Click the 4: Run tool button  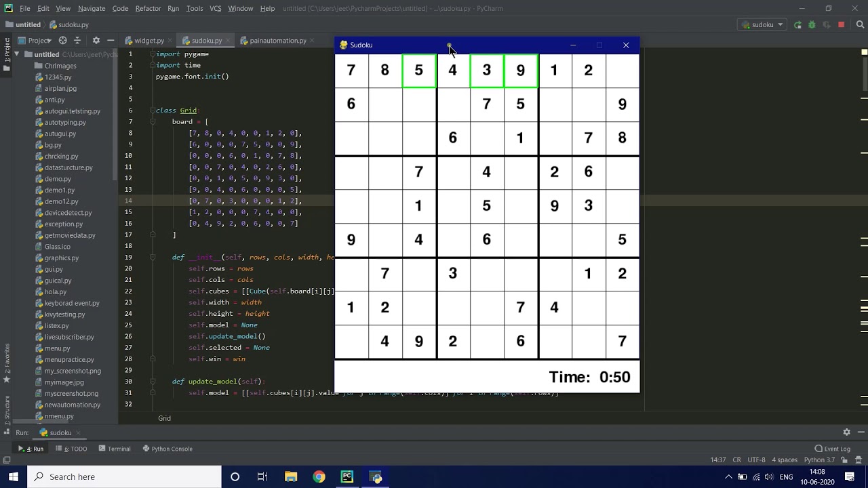tap(31, 449)
